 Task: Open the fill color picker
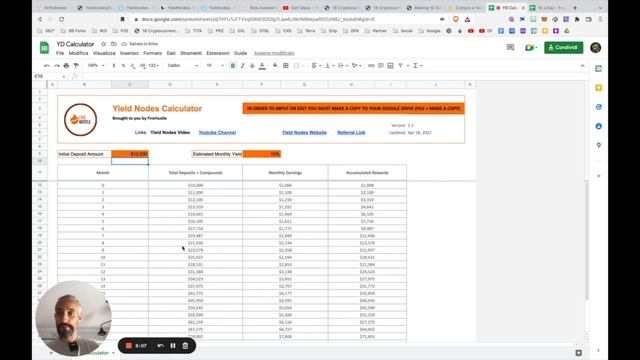pos(276,66)
